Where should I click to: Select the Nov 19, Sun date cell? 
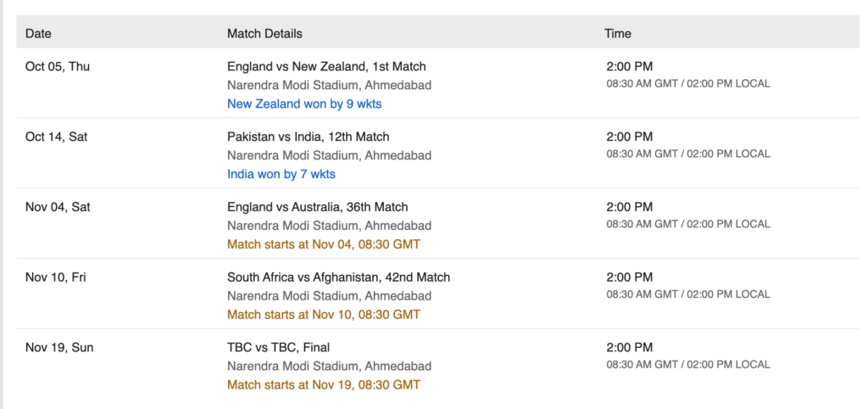pos(59,348)
